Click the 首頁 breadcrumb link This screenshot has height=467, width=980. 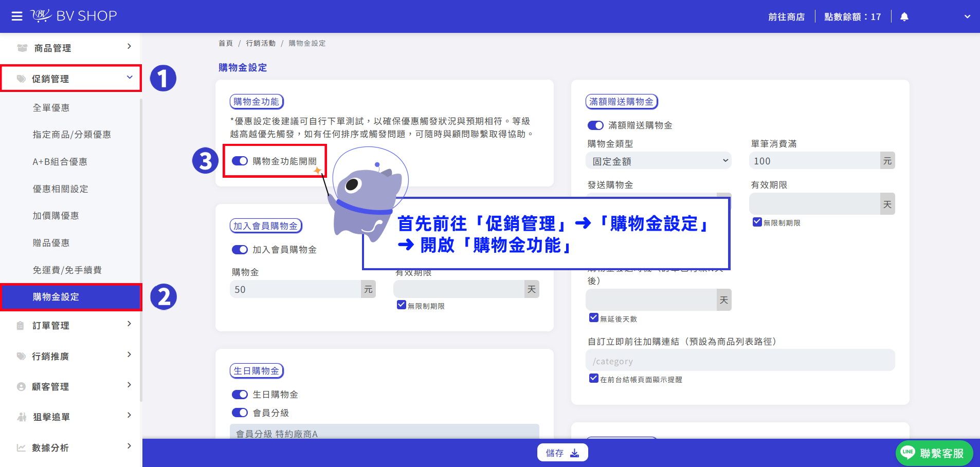226,43
